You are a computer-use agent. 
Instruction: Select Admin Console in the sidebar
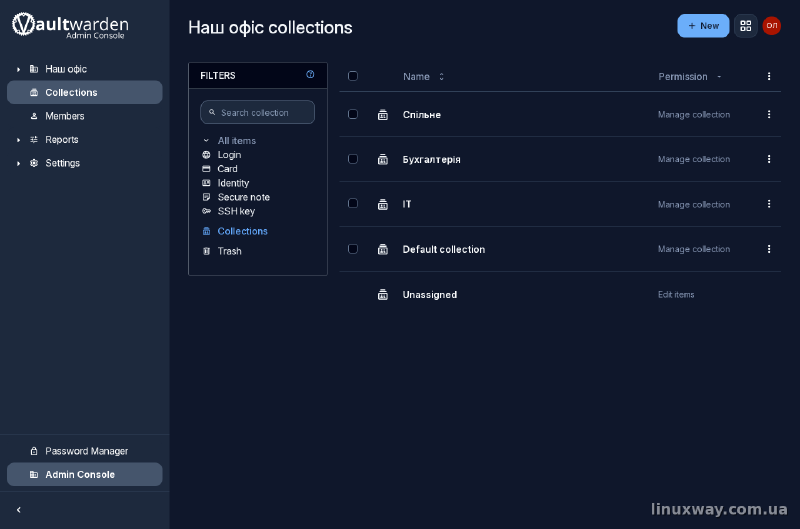85,474
